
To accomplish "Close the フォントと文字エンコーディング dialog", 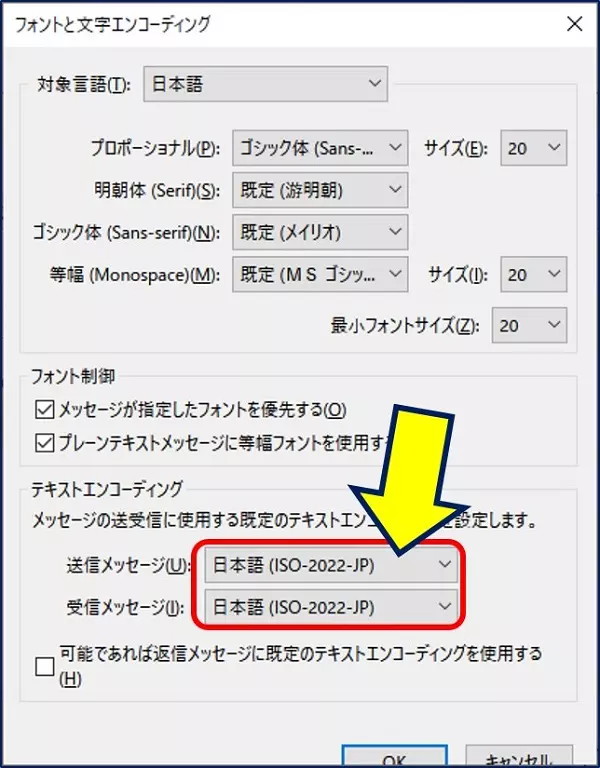I will 574,24.
